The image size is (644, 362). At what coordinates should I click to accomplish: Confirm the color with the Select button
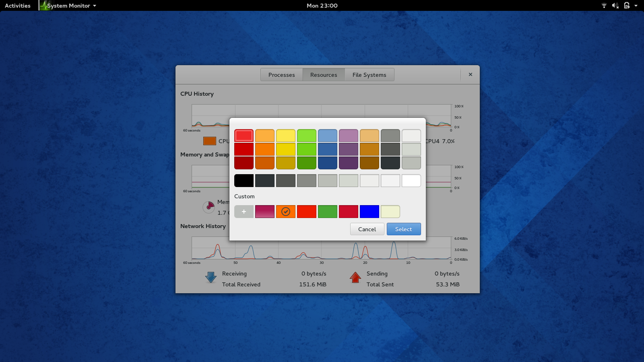coord(403,229)
